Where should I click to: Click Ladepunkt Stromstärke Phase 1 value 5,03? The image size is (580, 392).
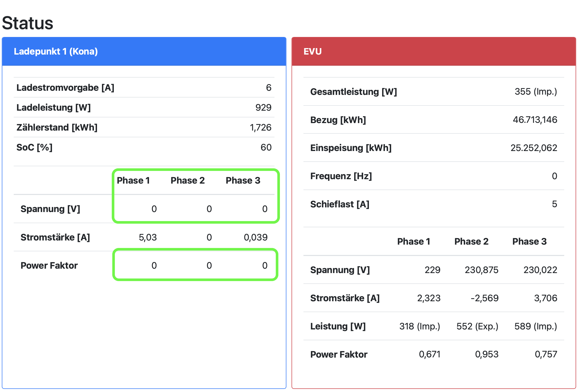point(148,237)
